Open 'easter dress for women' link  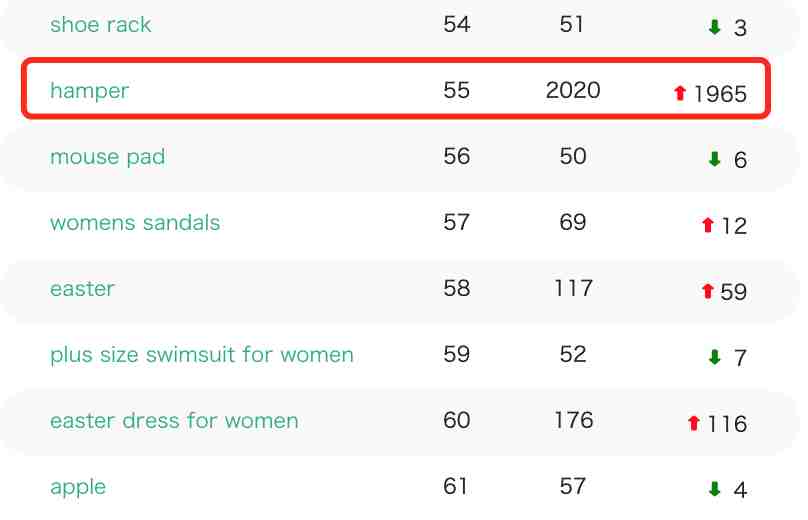coord(174,421)
